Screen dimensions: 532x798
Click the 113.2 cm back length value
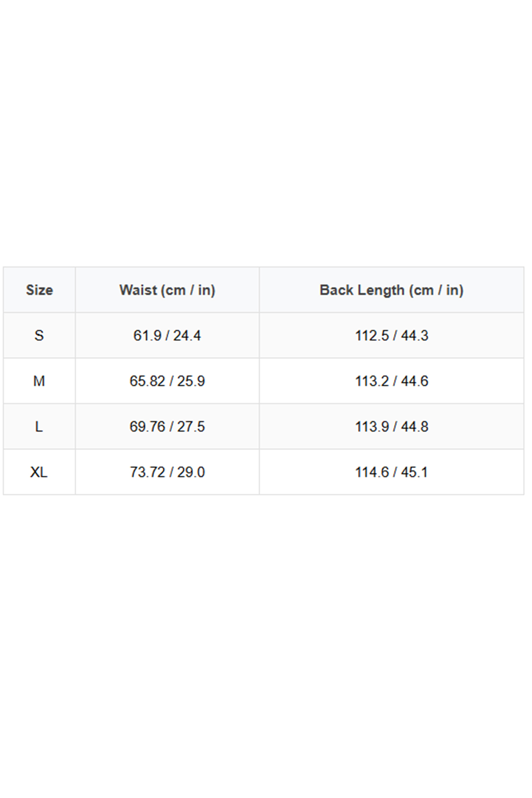point(372,381)
